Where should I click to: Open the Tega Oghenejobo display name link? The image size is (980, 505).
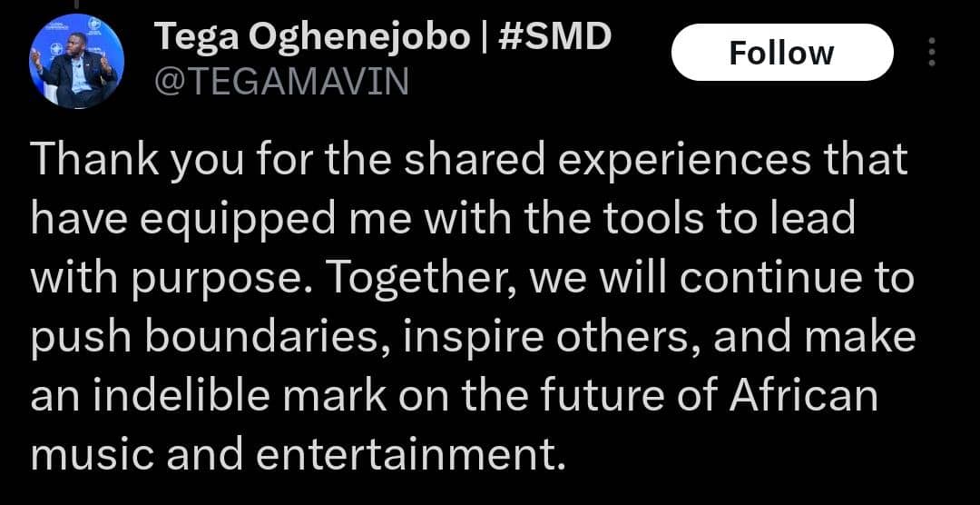point(312,37)
